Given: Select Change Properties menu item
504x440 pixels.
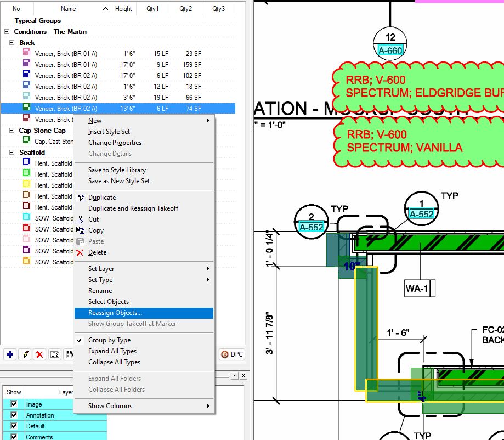Looking at the screenshot, I should (x=115, y=143).
